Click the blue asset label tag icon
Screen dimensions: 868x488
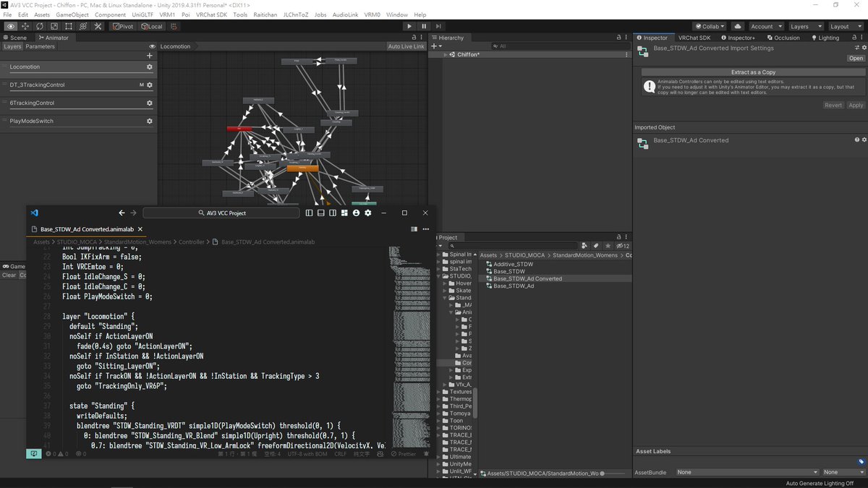tap(861, 461)
